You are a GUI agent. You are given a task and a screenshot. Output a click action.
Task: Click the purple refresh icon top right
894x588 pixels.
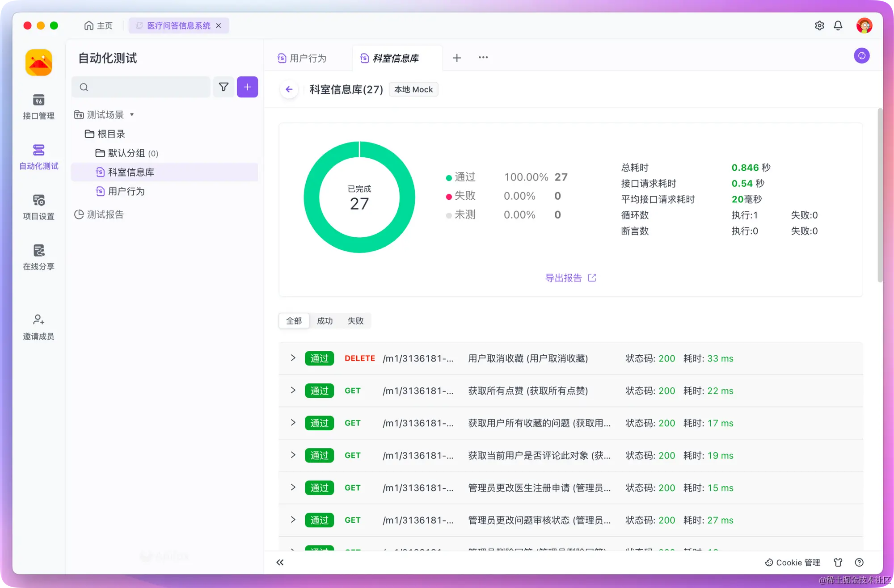[861, 56]
